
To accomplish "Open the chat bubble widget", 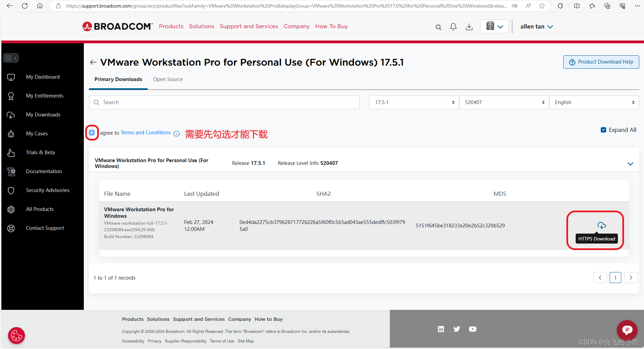I will [627, 330].
